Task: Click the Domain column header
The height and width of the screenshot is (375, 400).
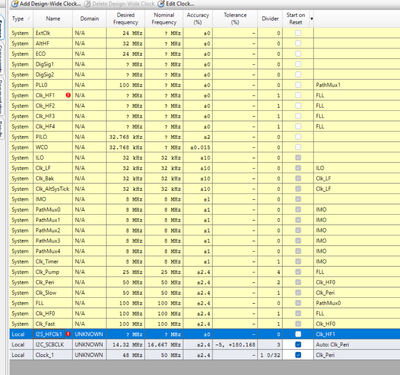Action: coord(89,19)
